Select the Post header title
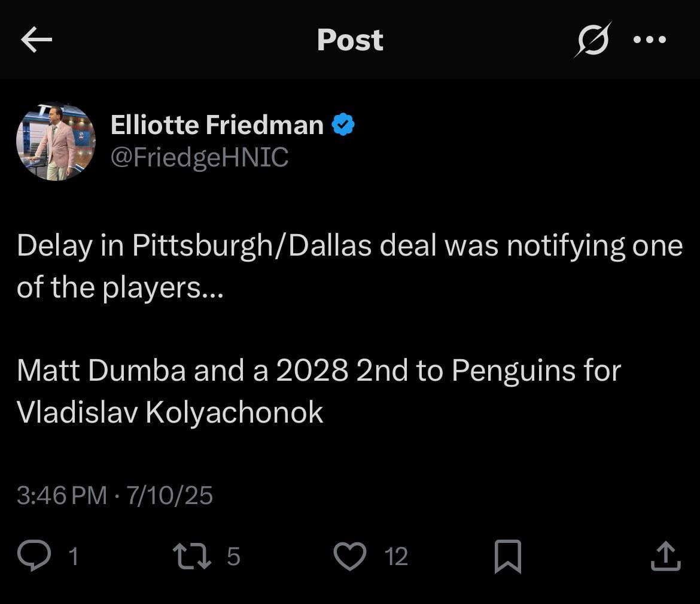Screen dimensions: 700x604 350,40
